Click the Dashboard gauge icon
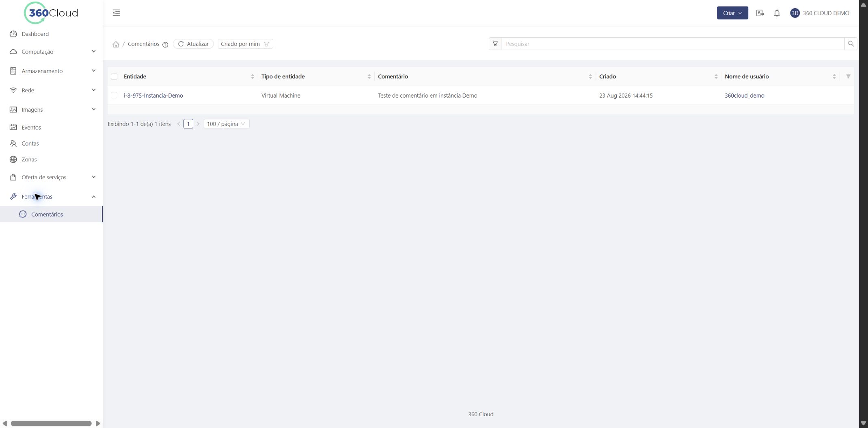The width and height of the screenshot is (868, 428). click(x=13, y=34)
